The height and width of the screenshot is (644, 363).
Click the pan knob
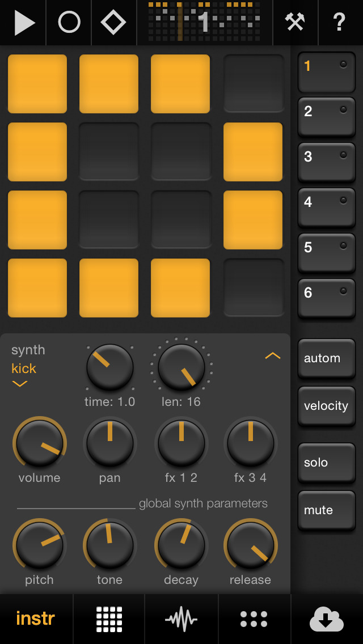point(110,443)
